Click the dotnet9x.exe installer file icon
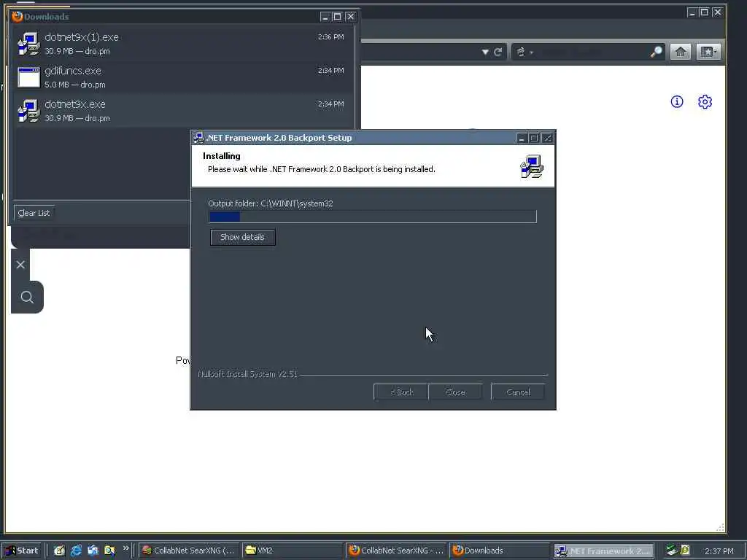The height and width of the screenshot is (560, 747). [28, 111]
